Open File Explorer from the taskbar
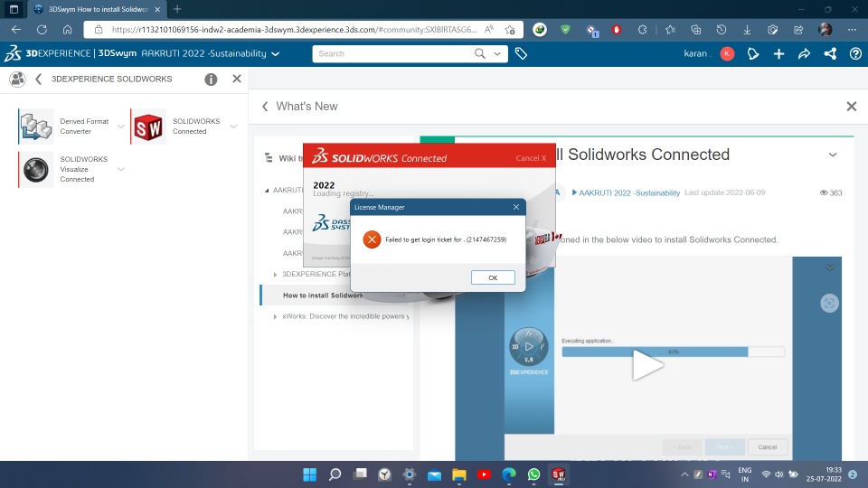The height and width of the screenshot is (488, 868). click(459, 474)
